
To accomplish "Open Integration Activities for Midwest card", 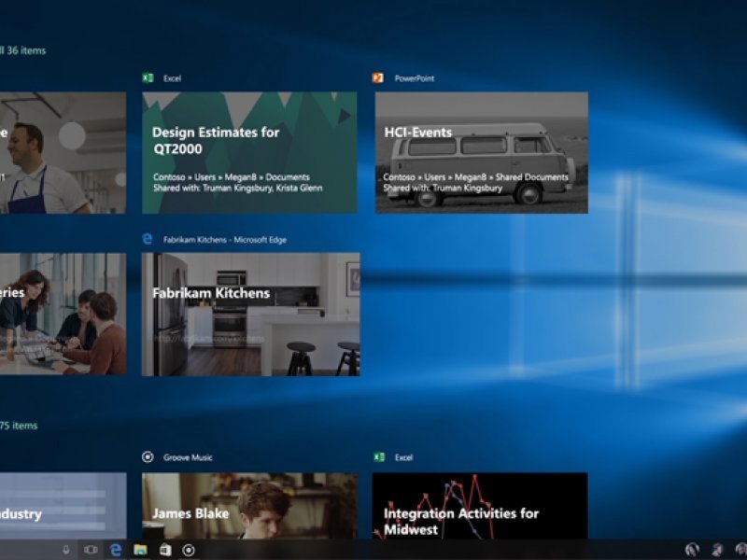I will pyautogui.click(x=480, y=506).
